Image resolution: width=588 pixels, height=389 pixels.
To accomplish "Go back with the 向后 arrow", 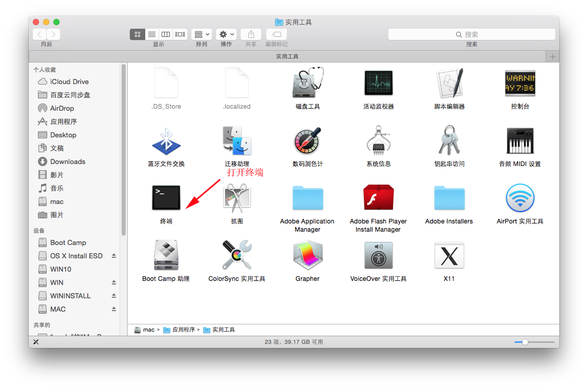I will point(40,34).
